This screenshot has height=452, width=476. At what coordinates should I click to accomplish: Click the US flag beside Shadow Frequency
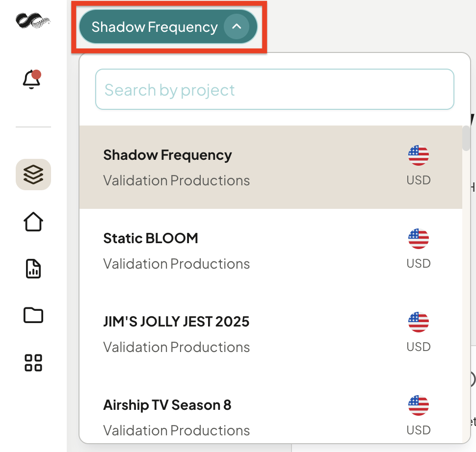418,155
